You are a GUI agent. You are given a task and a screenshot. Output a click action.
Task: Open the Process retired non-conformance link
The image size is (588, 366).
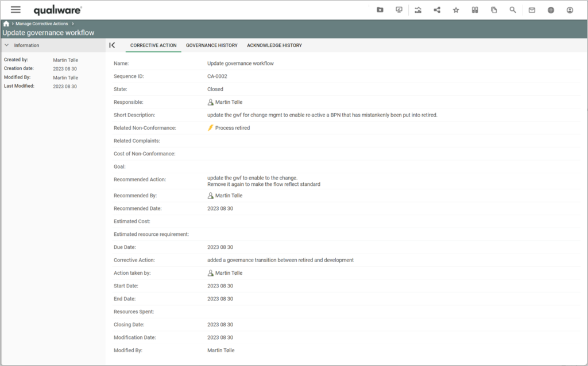pos(232,128)
